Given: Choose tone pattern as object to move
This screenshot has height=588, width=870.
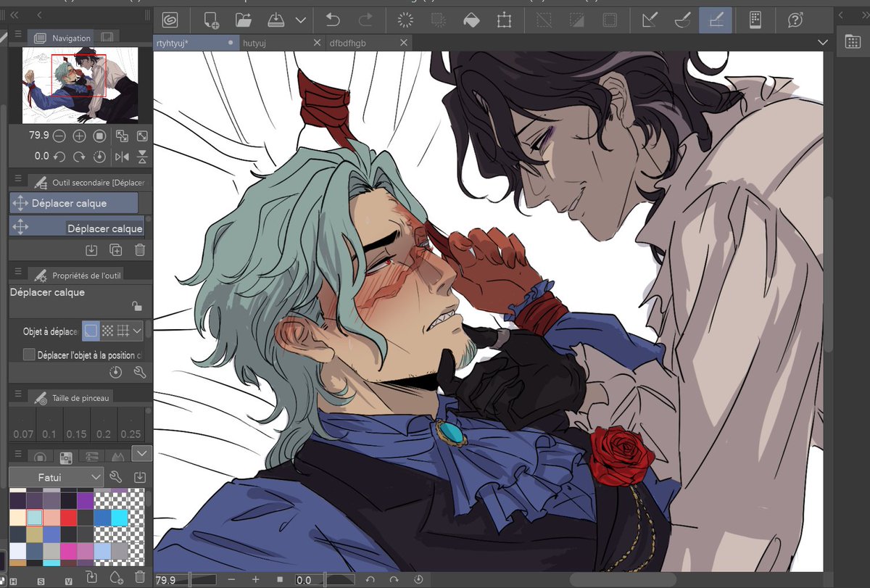Looking at the screenshot, I should (107, 331).
